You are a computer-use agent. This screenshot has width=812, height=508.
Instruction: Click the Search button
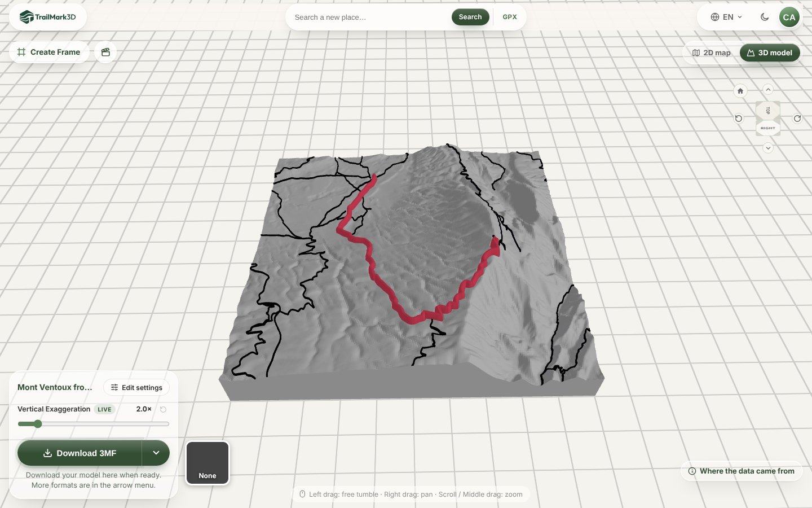(470, 17)
